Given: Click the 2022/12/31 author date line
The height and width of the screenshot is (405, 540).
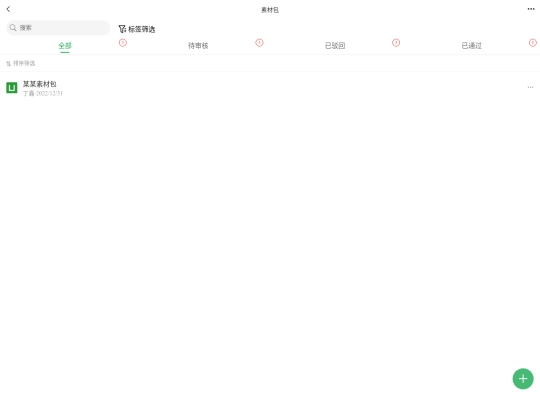Looking at the screenshot, I should click(43, 93).
